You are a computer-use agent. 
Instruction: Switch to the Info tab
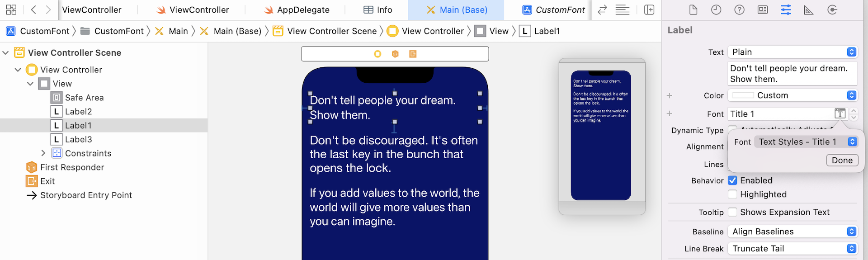click(x=378, y=9)
